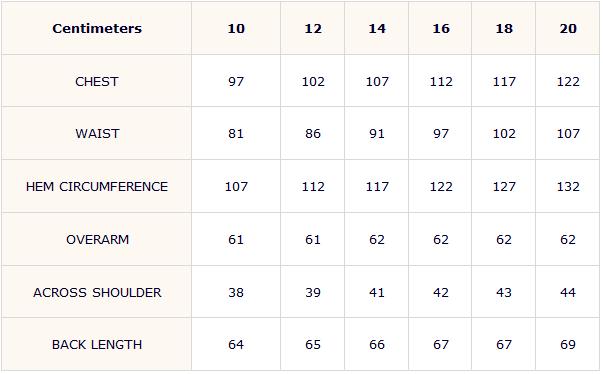This screenshot has width=603, height=374.
Task: Click the CHEST row label
Action: tap(97, 81)
